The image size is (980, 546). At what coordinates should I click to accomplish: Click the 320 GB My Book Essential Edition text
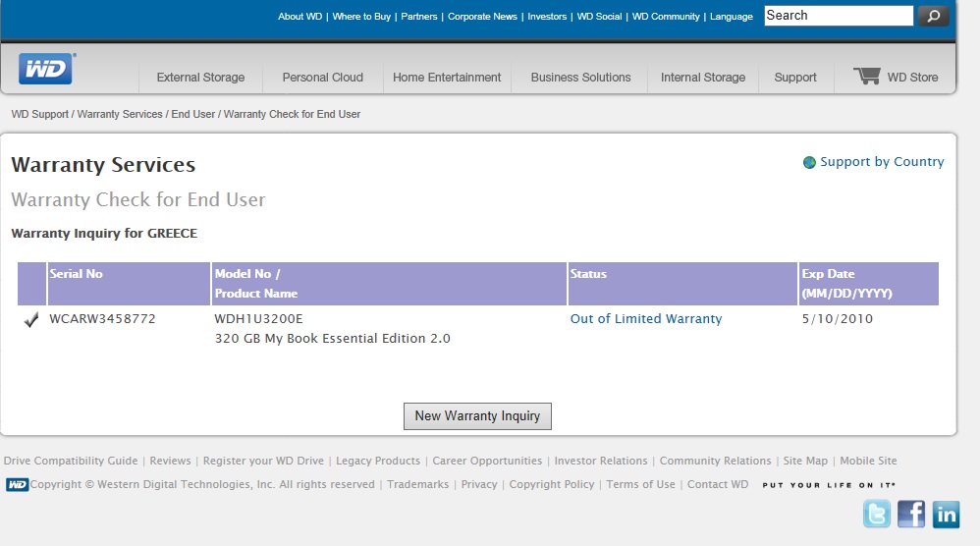coord(333,339)
